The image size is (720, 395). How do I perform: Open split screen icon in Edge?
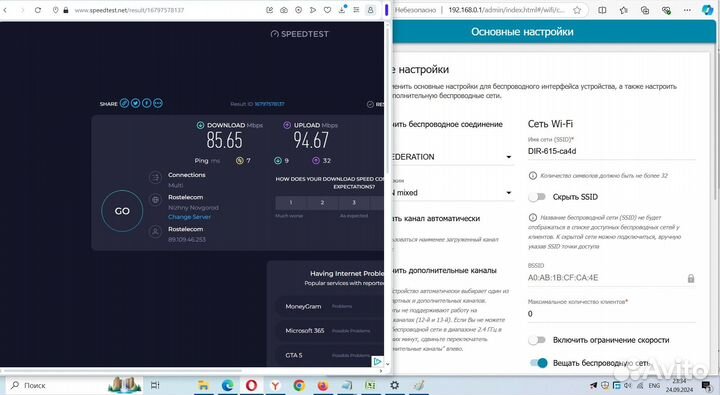(x=602, y=10)
